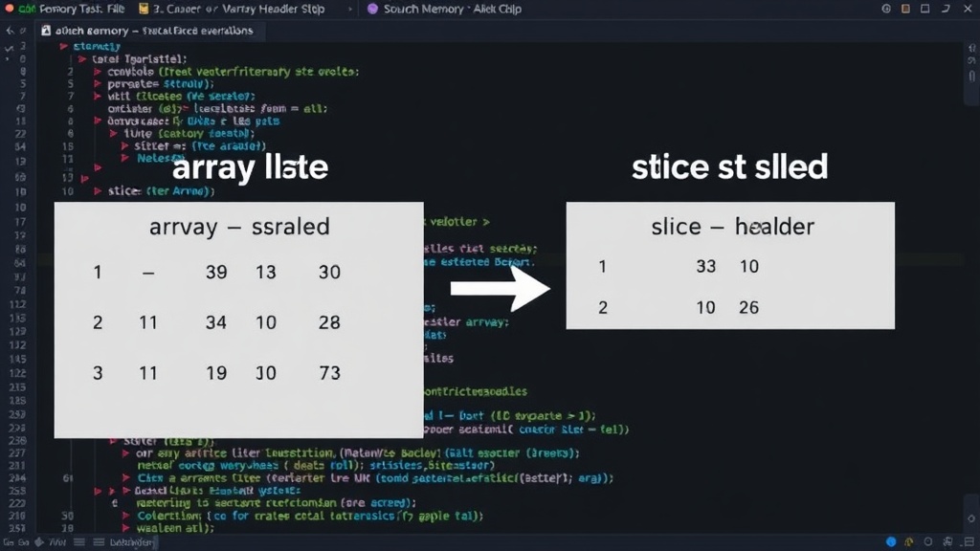Click the checkmark icon in left gutter
980x551 pixels.
coord(9,48)
